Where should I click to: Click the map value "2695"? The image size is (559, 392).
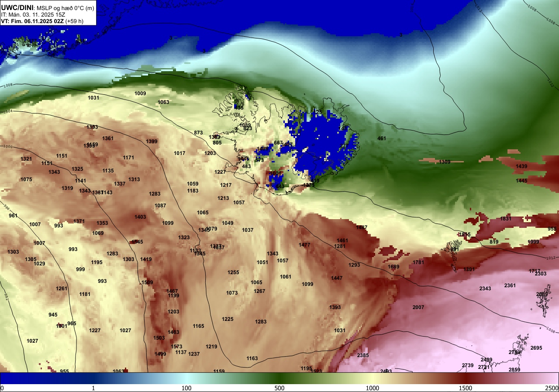click(x=536, y=348)
